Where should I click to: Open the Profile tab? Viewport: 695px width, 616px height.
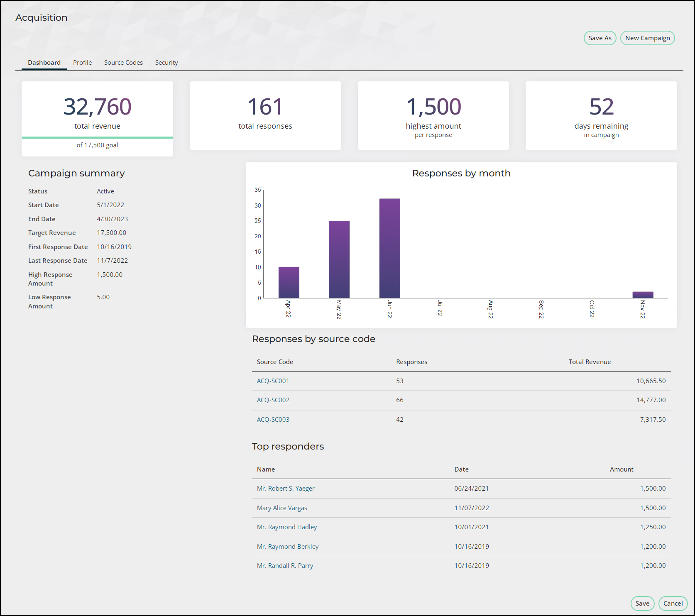coord(82,63)
